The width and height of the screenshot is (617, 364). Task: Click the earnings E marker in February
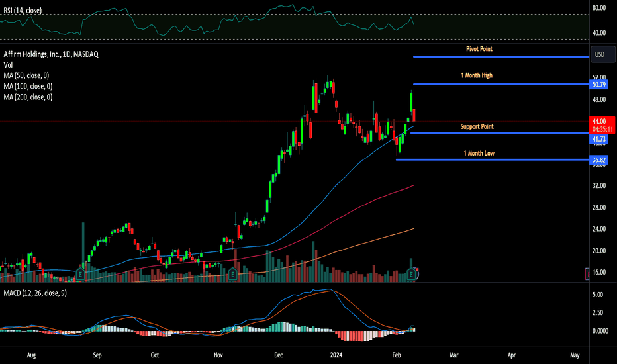coord(411,274)
